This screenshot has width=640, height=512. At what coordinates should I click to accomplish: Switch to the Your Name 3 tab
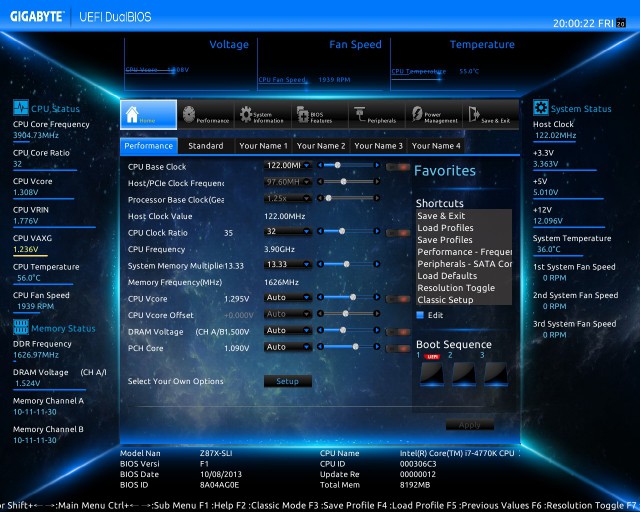(x=378, y=146)
